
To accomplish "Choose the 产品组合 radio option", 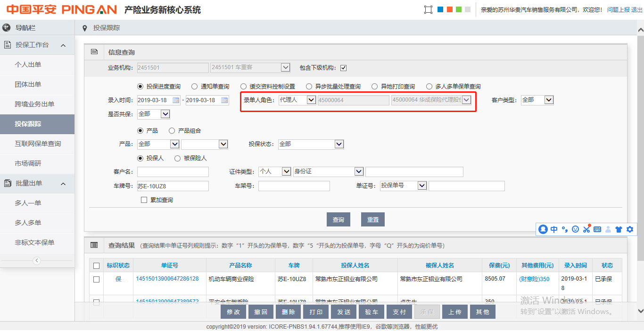I will [172, 130].
